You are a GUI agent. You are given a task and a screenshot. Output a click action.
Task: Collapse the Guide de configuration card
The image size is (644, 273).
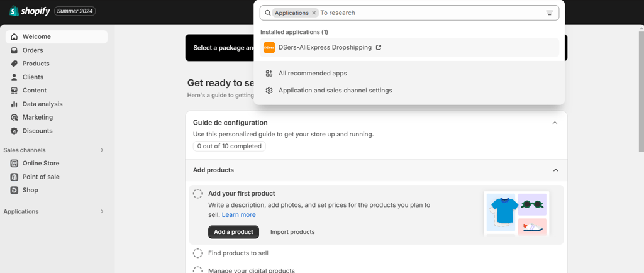pos(555,123)
